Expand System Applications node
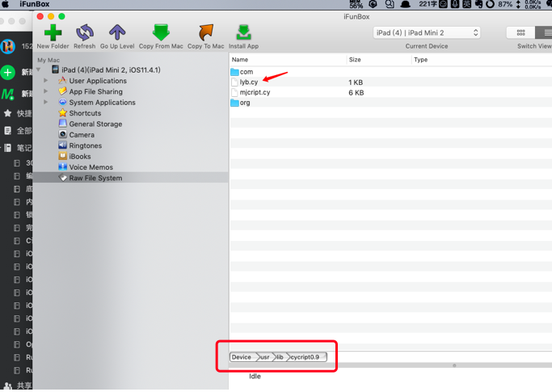This screenshot has height=392, width=552. (46, 102)
